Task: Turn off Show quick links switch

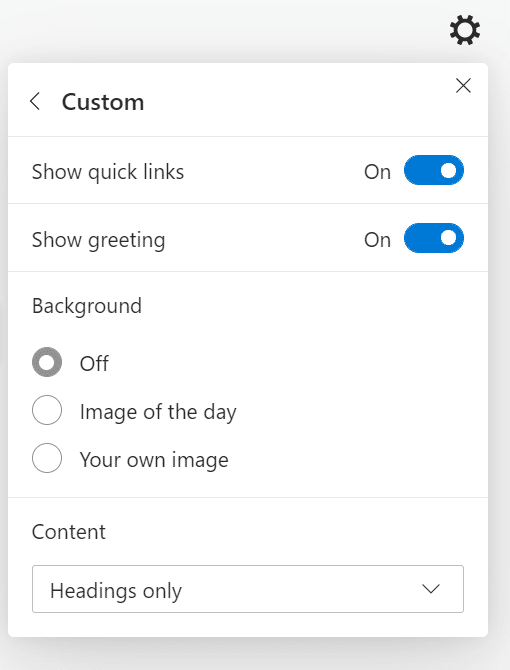Action: coord(434,170)
